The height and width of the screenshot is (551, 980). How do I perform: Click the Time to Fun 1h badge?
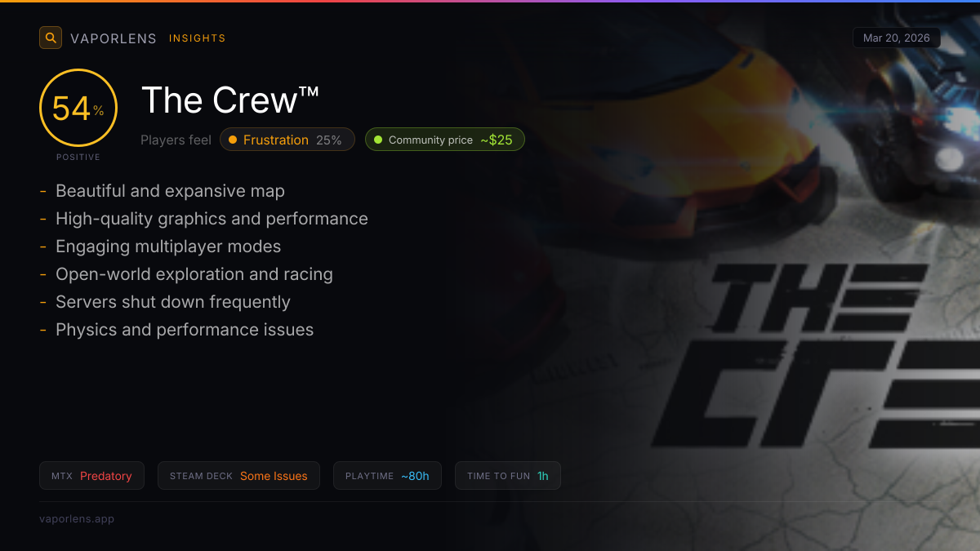point(507,476)
